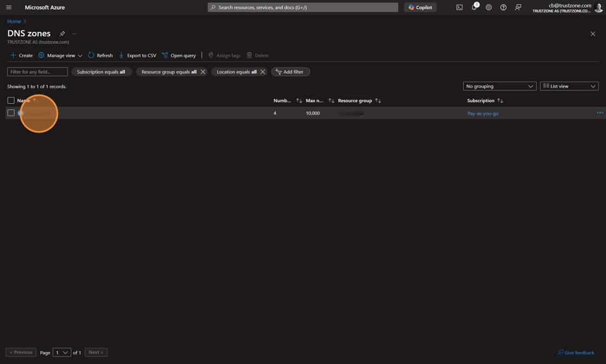Sort by the Subscription column
The width and height of the screenshot is (606, 364).
[485, 101]
